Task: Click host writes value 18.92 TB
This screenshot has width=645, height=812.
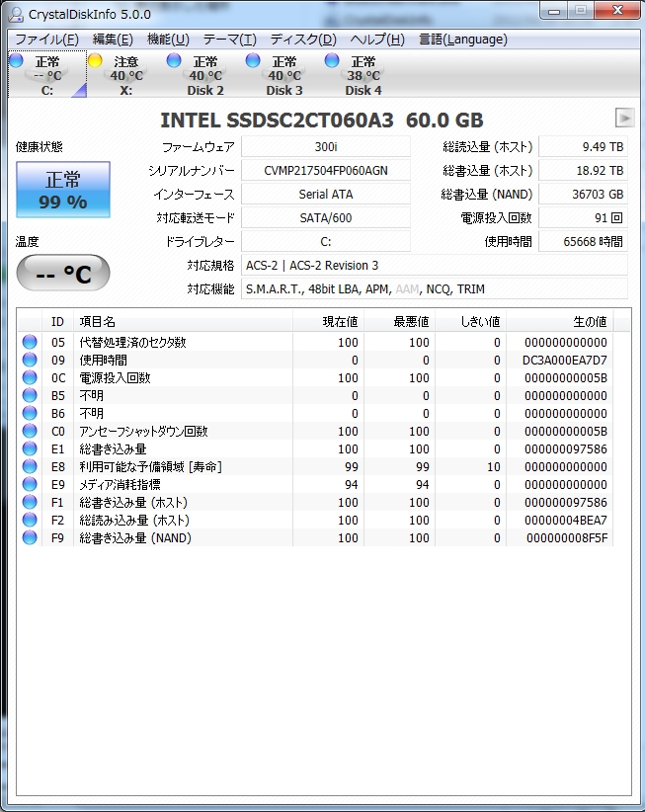Action: coord(583,170)
